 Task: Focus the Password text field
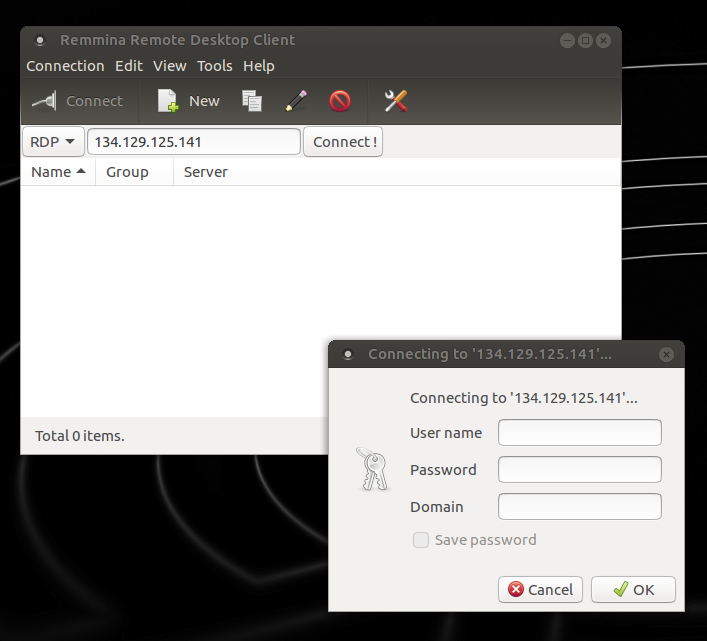click(x=580, y=470)
